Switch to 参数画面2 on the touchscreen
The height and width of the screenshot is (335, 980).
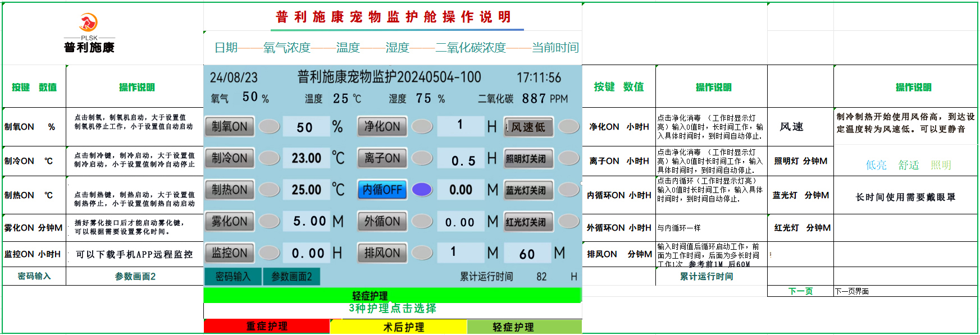[x=291, y=276]
